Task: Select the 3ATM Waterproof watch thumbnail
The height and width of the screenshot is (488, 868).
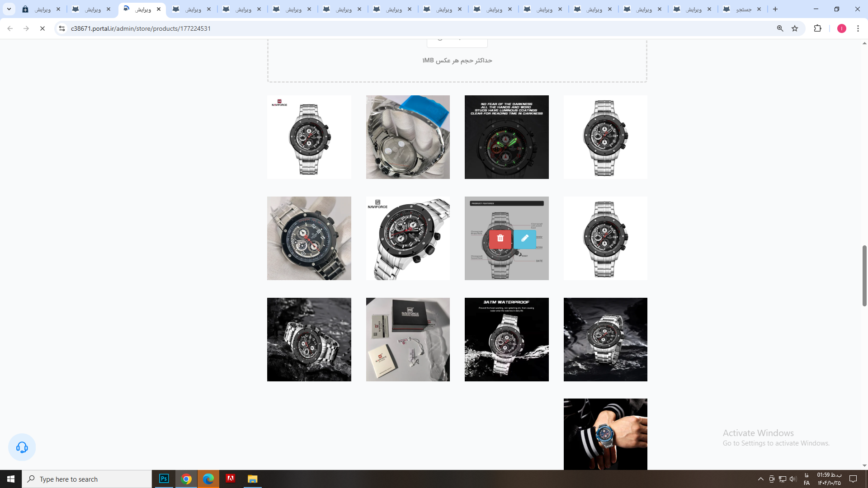Action: coord(506,339)
